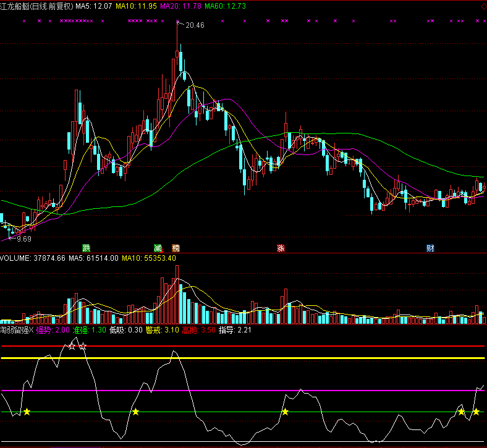Viewport: 487px width, 448px height.
Task: Click the red diamond icon in the chart's upper corner
Action: (x=483, y=6)
